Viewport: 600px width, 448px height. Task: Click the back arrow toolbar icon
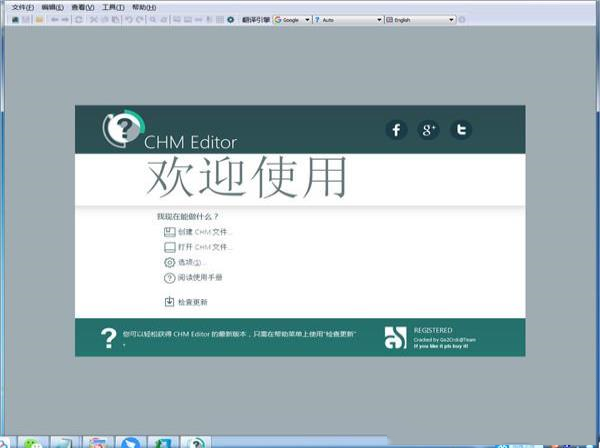(x=55, y=20)
